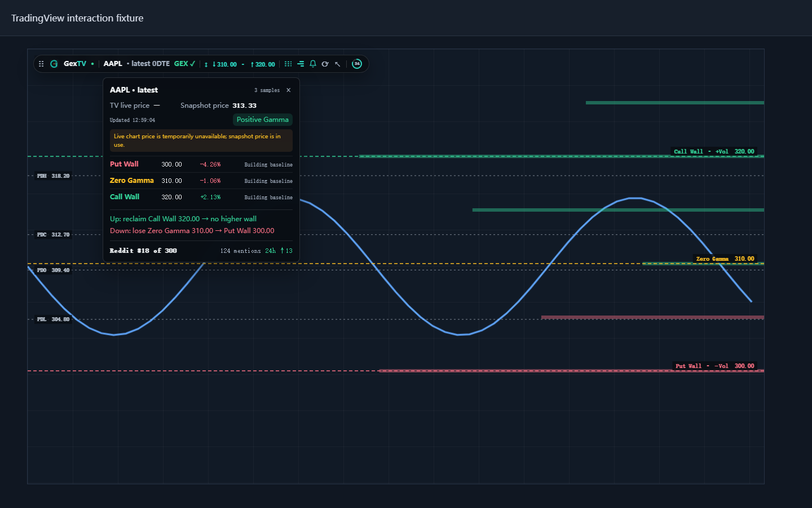Click the Put Wall -Vol 300.00 chart label
The width and height of the screenshot is (812, 508).
(715, 366)
